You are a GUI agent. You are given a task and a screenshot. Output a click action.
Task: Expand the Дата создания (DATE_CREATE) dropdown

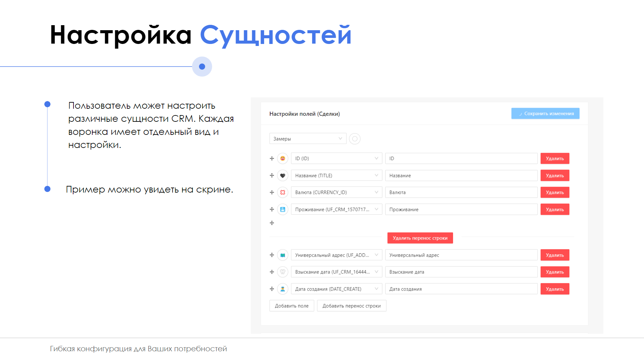tap(336, 289)
